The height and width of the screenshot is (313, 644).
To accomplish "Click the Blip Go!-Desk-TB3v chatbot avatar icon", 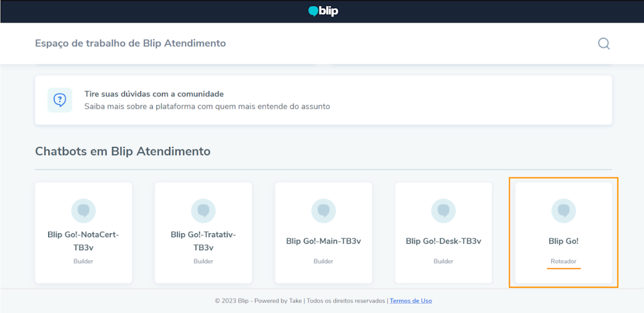I will pyautogui.click(x=443, y=210).
